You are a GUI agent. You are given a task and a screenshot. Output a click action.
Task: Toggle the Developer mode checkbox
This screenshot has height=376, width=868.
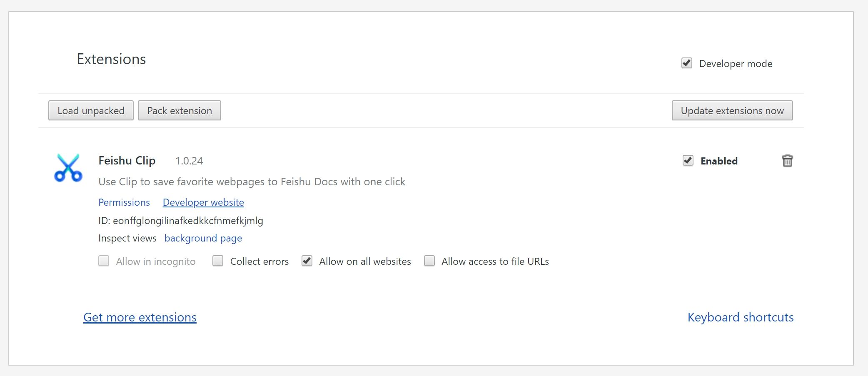pyautogui.click(x=687, y=63)
